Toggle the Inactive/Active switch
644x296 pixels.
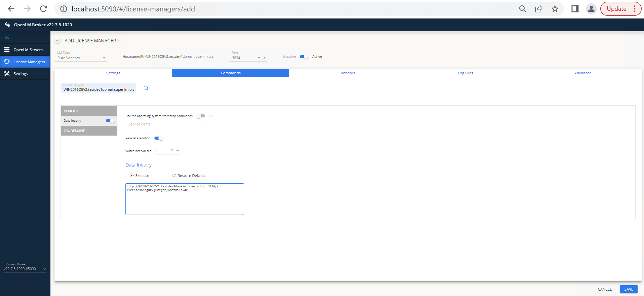pyautogui.click(x=304, y=57)
